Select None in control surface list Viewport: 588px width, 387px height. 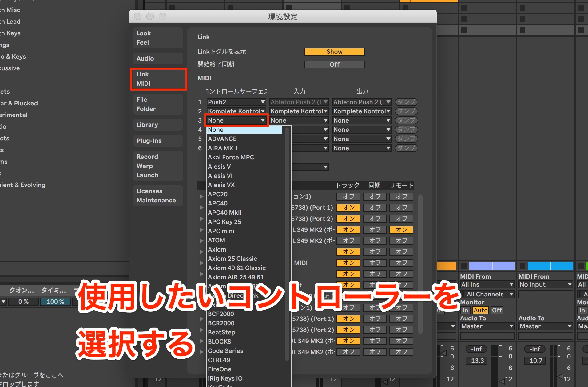[244, 130]
